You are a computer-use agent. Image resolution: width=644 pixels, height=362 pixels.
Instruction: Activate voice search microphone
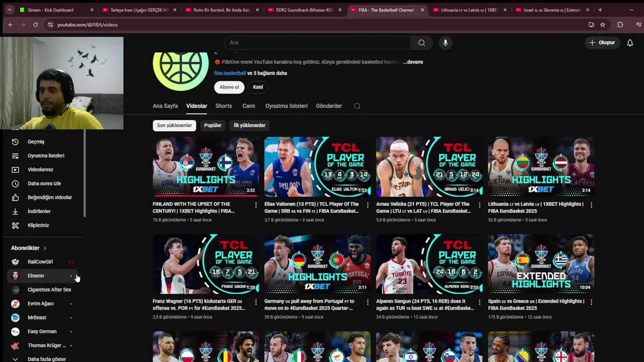tap(445, 43)
